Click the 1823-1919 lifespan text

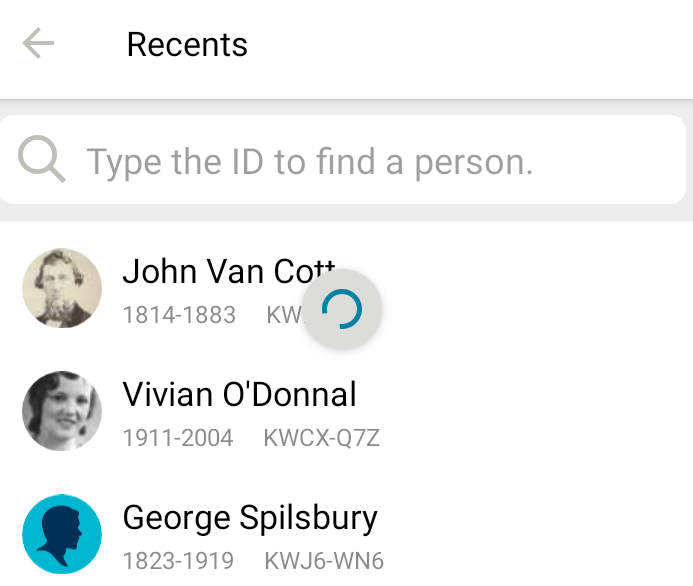pos(178,561)
